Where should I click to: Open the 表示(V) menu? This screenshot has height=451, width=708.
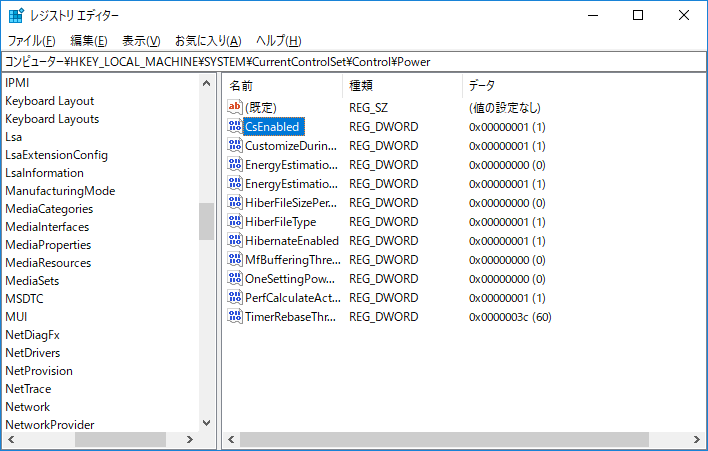click(x=141, y=41)
